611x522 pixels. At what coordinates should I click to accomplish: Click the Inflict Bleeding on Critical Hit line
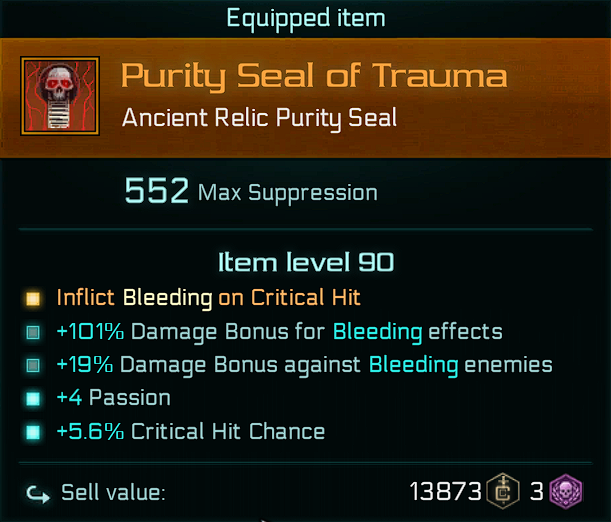coord(208,297)
